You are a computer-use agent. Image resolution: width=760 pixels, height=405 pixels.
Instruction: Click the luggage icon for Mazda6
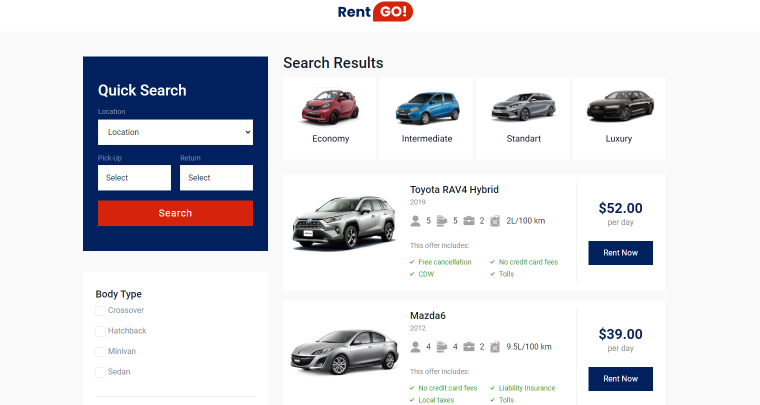[469, 347]
